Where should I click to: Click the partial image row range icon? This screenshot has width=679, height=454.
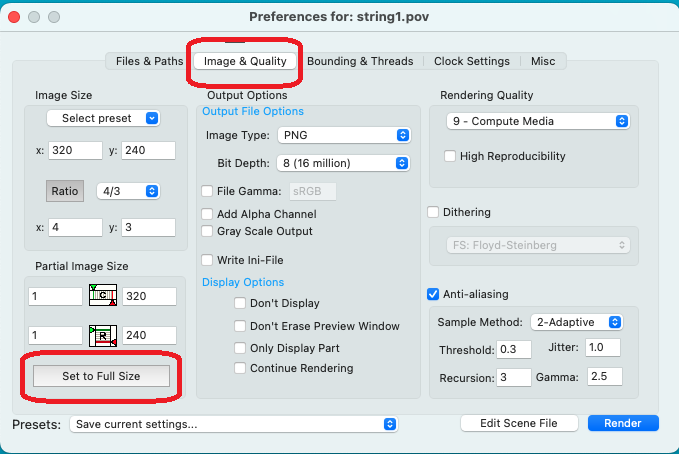pos(104,336)
